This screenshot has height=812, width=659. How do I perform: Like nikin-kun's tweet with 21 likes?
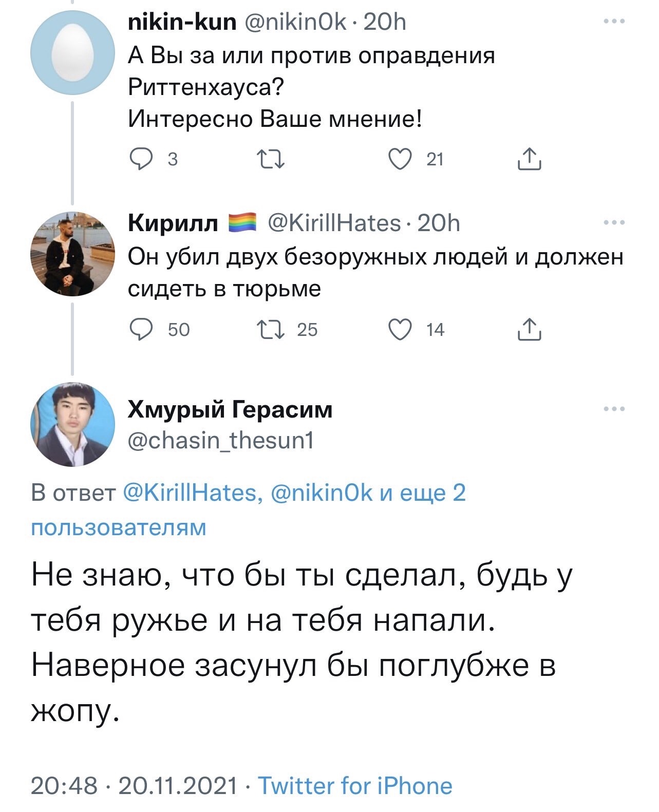click(x=401, y=160)
